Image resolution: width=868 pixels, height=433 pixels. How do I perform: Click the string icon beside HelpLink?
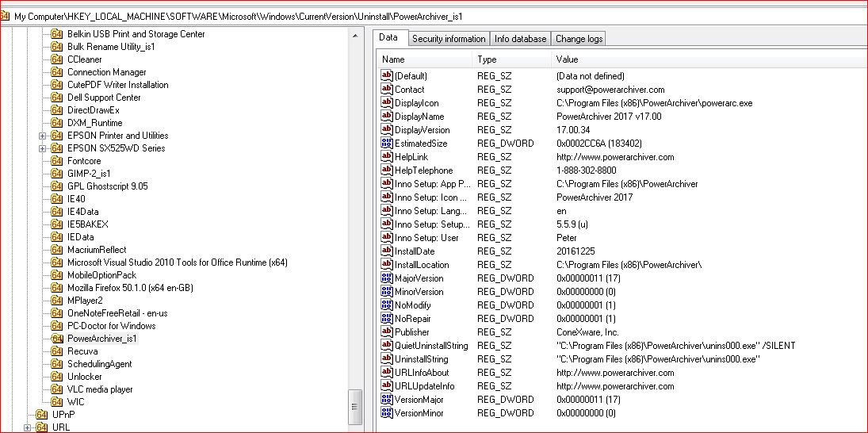click(387, 157)
